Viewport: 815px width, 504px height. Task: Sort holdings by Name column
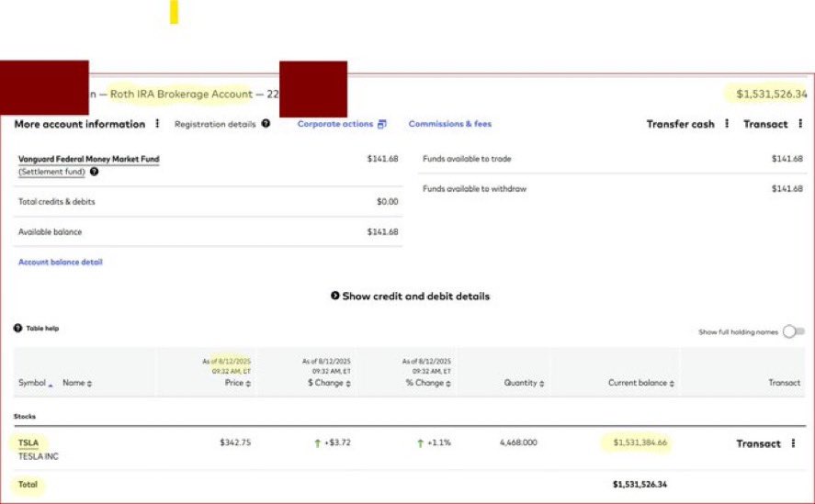pyautogui.click(x=77, y=383)
